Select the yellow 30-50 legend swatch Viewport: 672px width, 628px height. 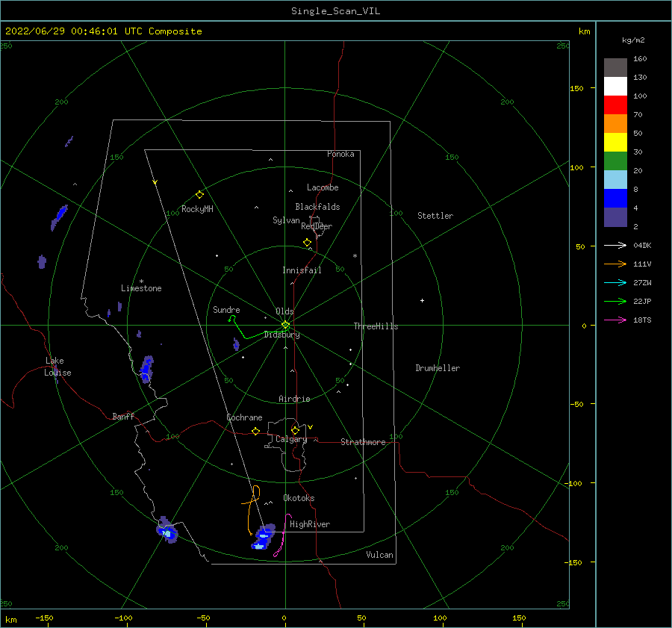(615, 143)
